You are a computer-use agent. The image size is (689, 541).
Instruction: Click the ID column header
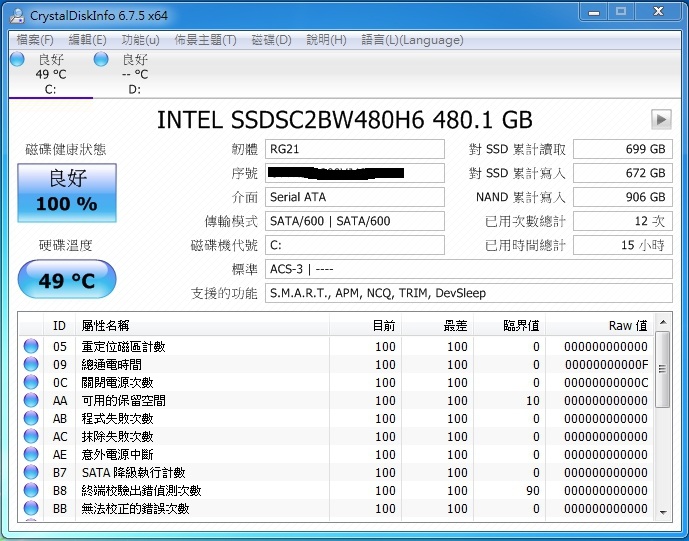click(59, 326)
